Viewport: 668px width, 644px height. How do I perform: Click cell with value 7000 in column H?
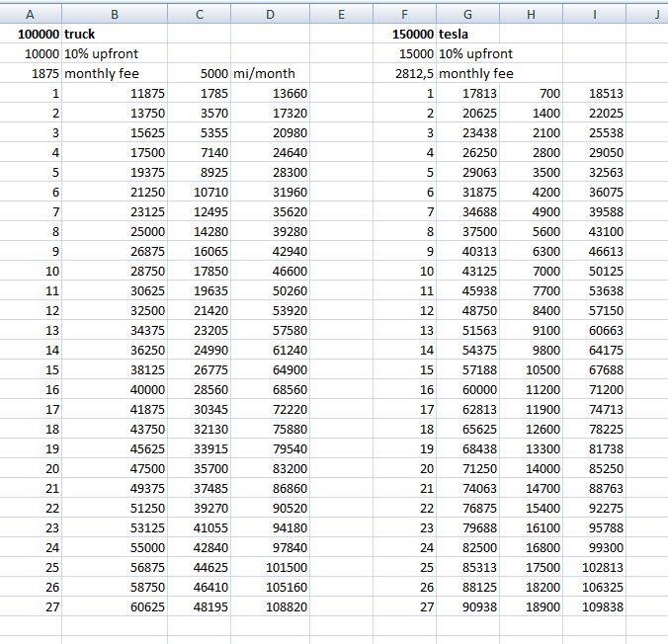531,271
